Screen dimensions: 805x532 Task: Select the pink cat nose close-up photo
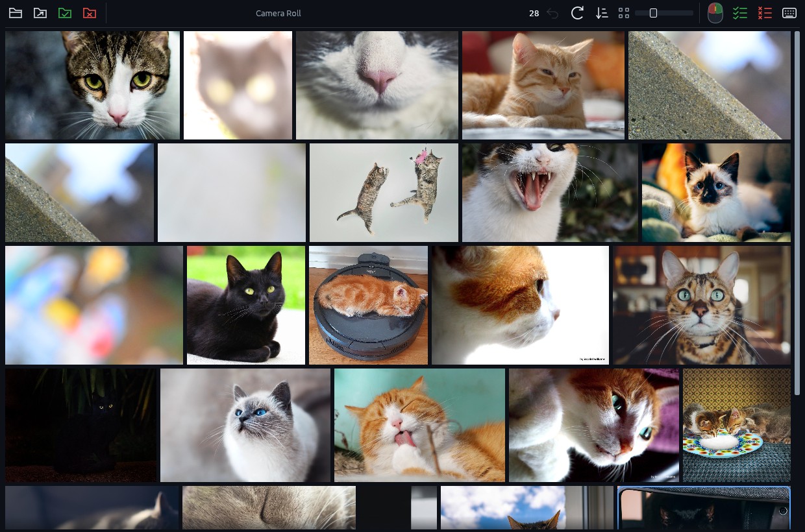point(377,85)
